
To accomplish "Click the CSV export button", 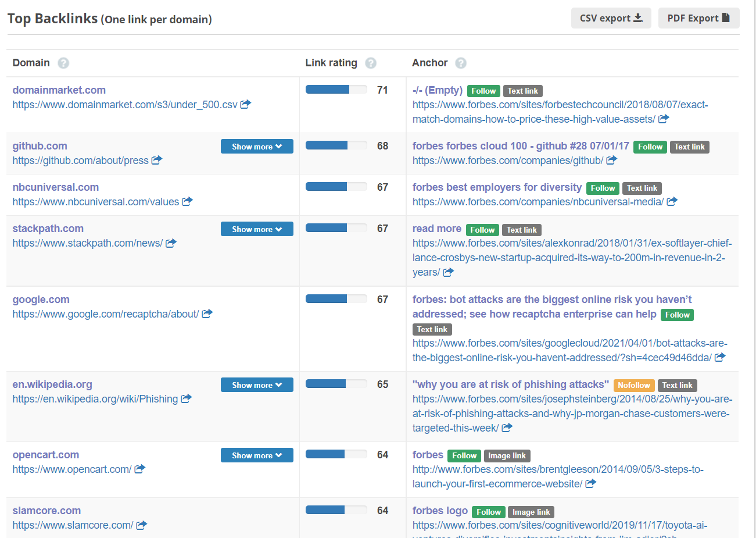I will pos(611,18).
